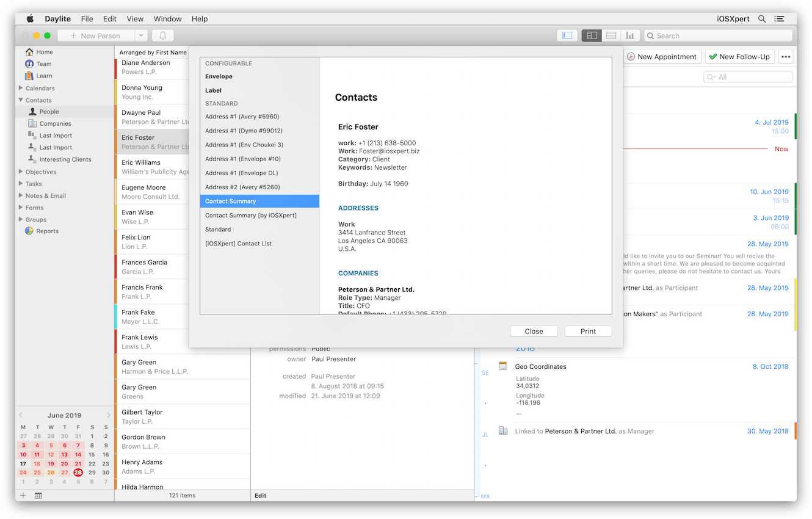Open the View menu
812x519 pixels.
coord(135,19)
